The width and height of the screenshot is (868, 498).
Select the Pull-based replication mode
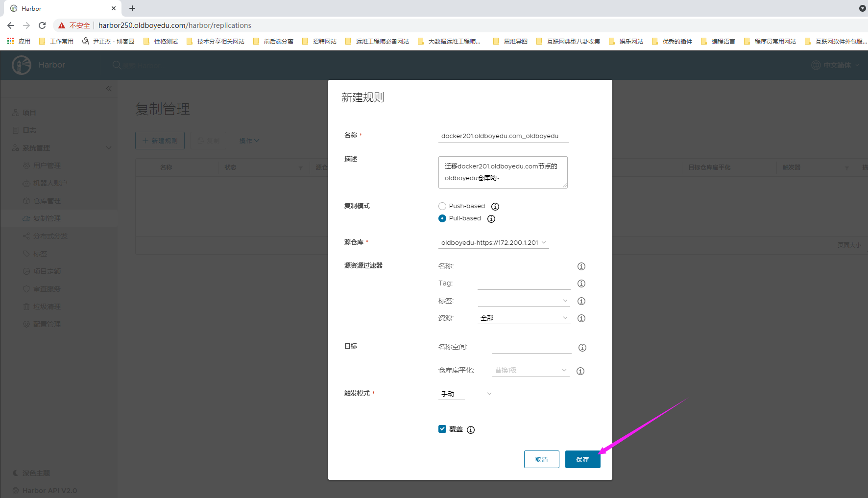coord(442,218)
